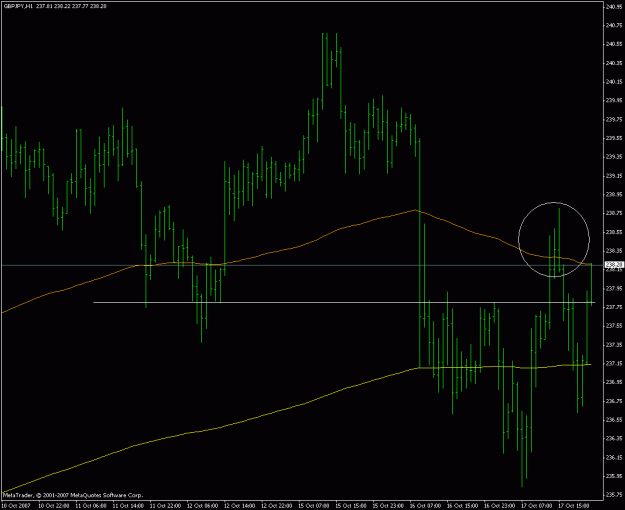Click the 17 Oct 07:00 time label
This screenshot has width=625, height=510.
(537, 506)
